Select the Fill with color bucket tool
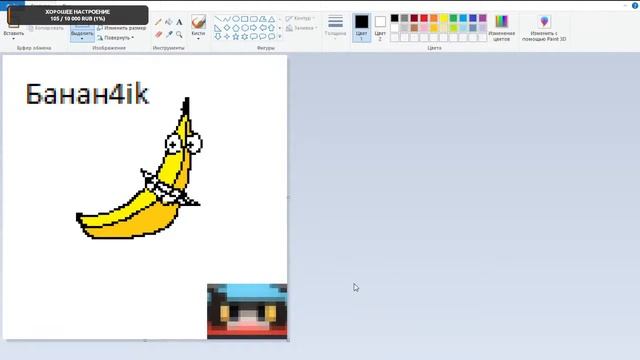This screenshot has width=640, height=360. coord(169,22)
